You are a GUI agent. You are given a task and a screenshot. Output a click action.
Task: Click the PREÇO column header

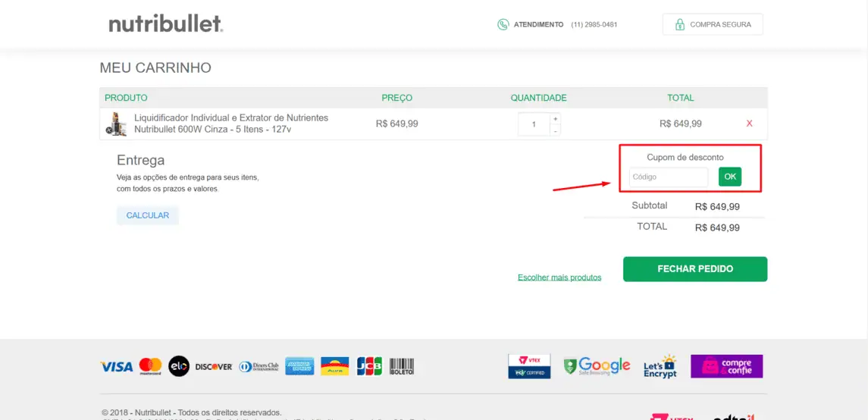point(397,98)
